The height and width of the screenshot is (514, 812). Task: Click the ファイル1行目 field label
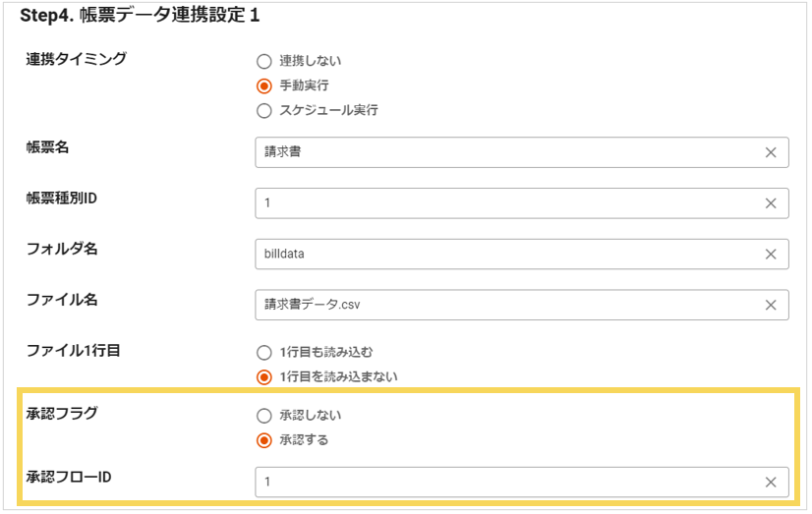coord(75,349)
